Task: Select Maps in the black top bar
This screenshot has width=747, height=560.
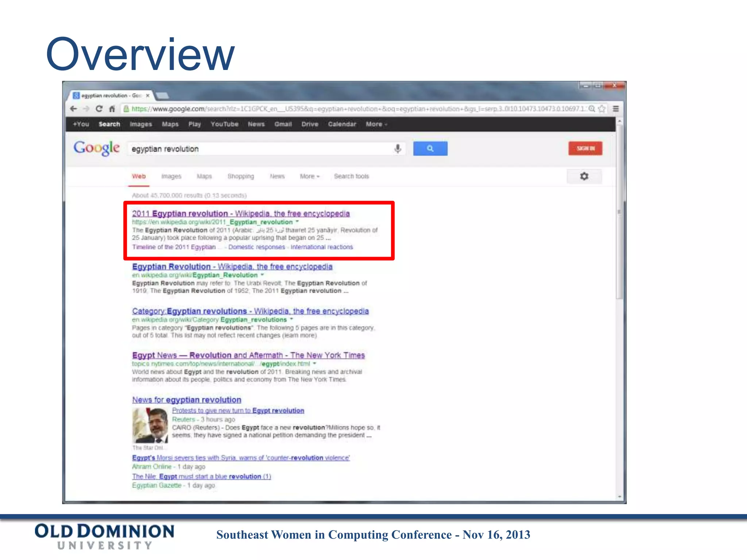Action: (170, 124)
